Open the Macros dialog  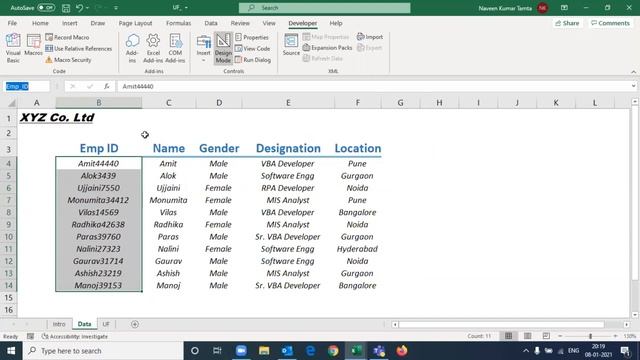click(33, 45)
